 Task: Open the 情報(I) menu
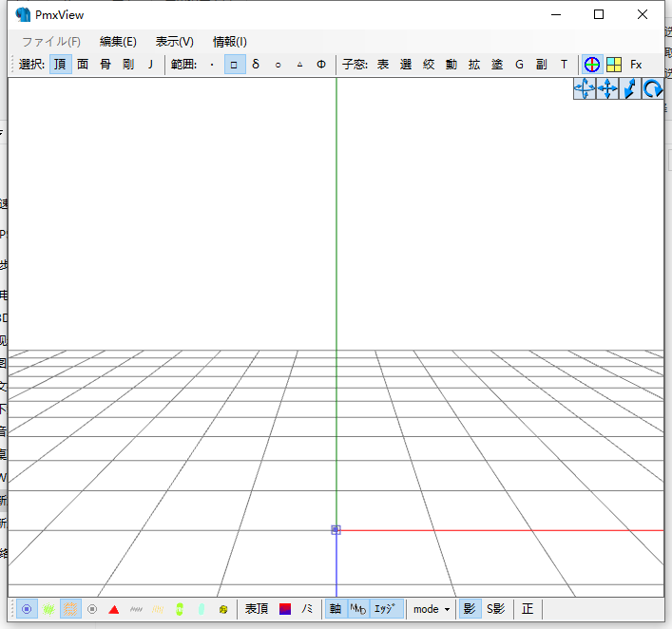point(230,42)
